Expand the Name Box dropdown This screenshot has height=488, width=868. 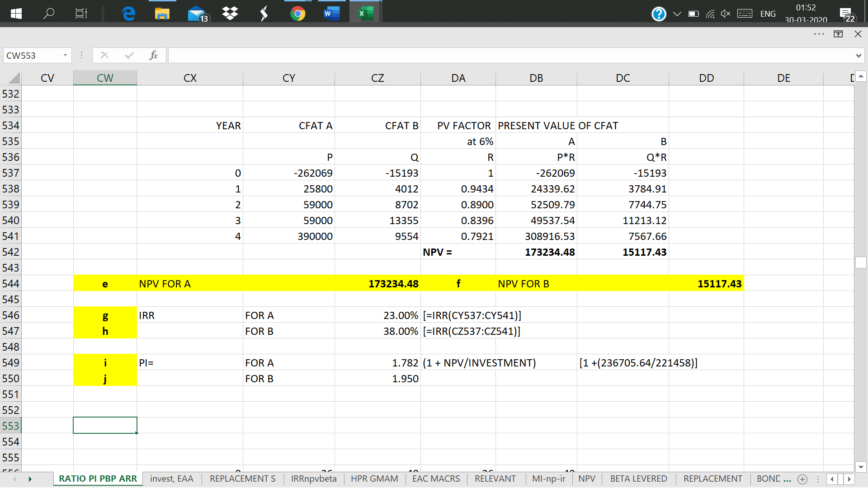click(65, 55)
